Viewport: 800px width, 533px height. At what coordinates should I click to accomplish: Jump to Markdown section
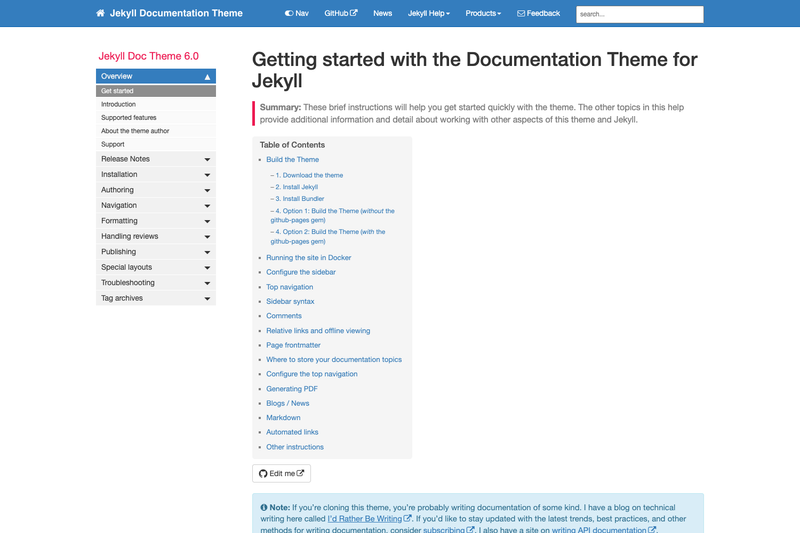point(283,418)
